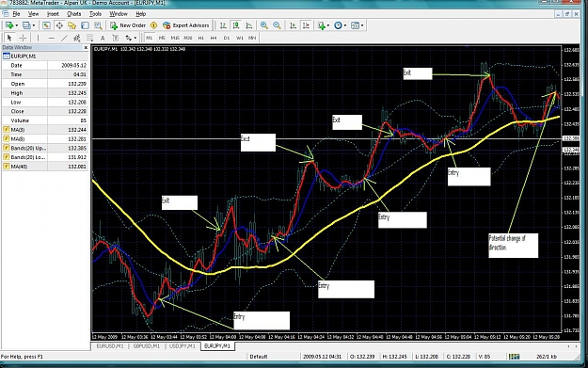Switch to W1 timeframe
Image resolution: width=588 pixels, height=368 pixels.
[x=240, y=38]
